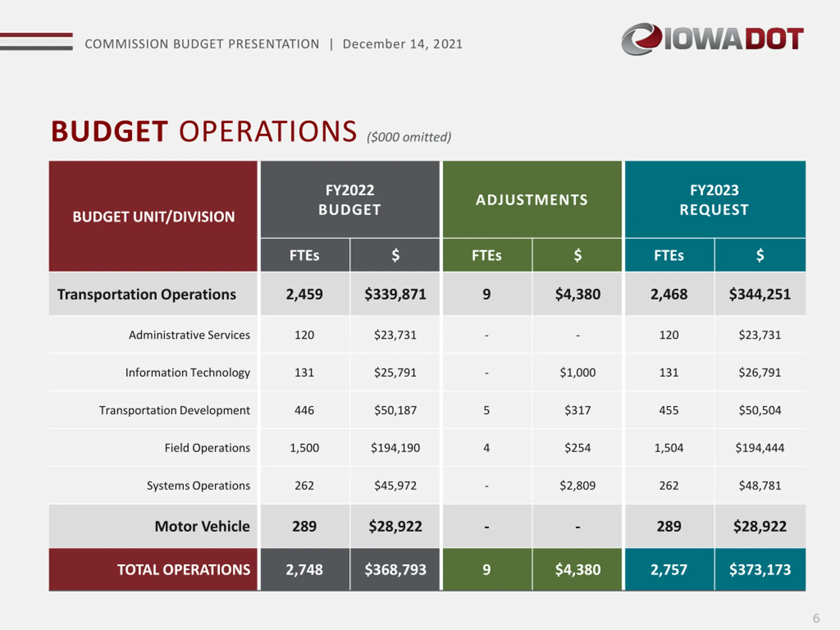
Task: Click the date 'December 14, 2021'
Action: (403, 44)
